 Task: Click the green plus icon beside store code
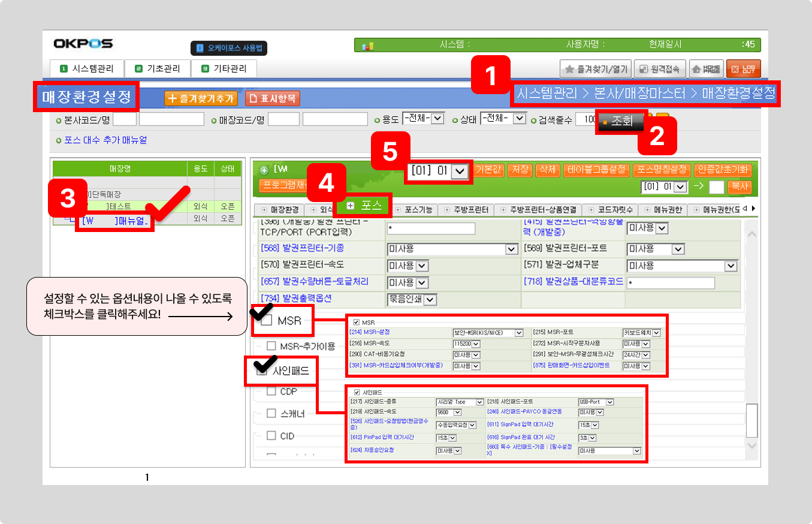[264, 170]
